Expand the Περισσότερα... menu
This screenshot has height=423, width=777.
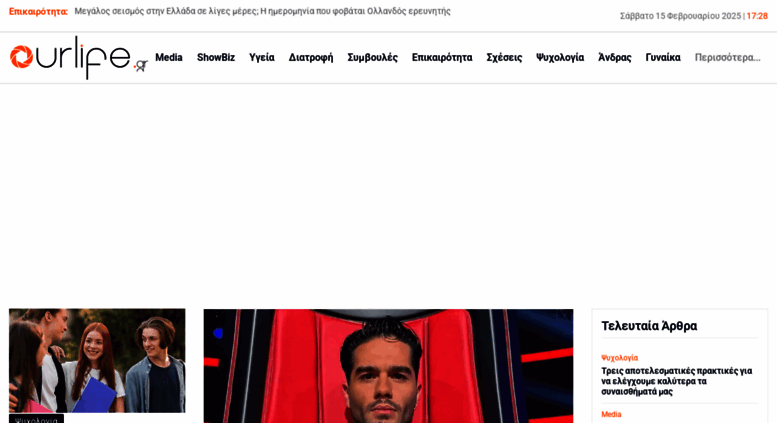727,57
